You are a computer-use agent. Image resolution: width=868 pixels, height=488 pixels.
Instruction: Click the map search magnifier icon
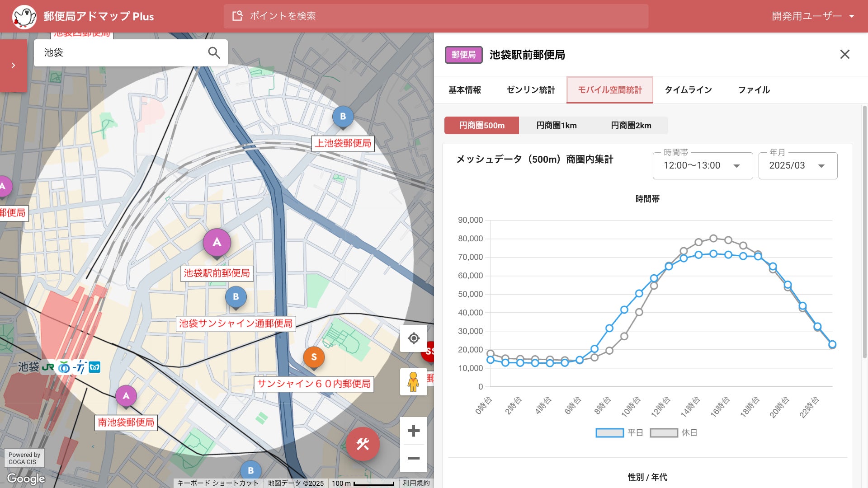point(214,53)
